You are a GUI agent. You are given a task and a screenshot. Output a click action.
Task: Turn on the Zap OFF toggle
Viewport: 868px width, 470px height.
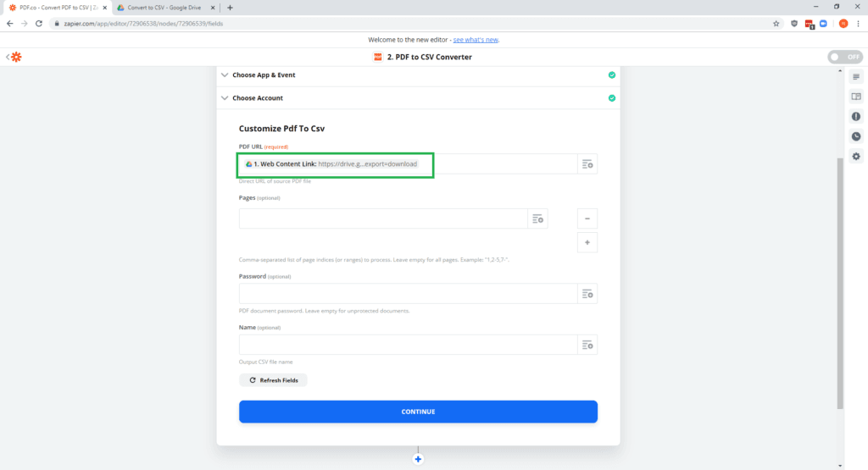click(x=844, y=57)
